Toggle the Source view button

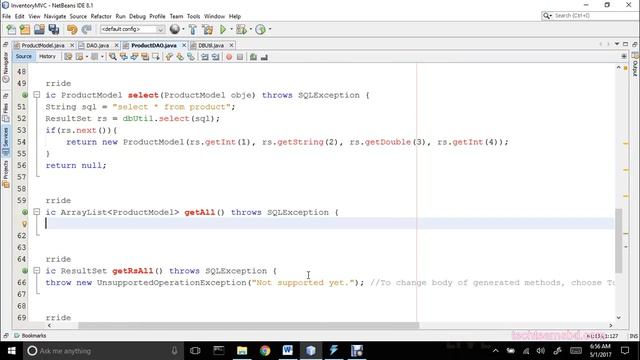pyautogui.click(x=23, y=57)
